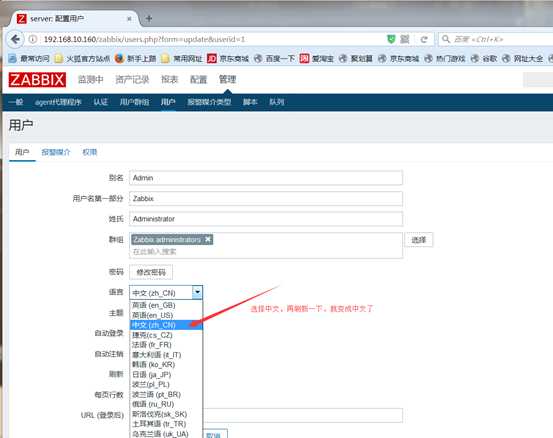Click the 别名 field containing Admin
The width and height of the screenshot is (553, 438).
(x=266, y=178)
